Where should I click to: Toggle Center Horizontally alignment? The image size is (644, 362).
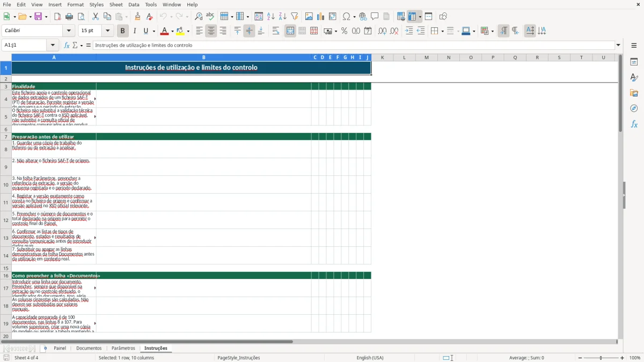(x=211, y=31)
